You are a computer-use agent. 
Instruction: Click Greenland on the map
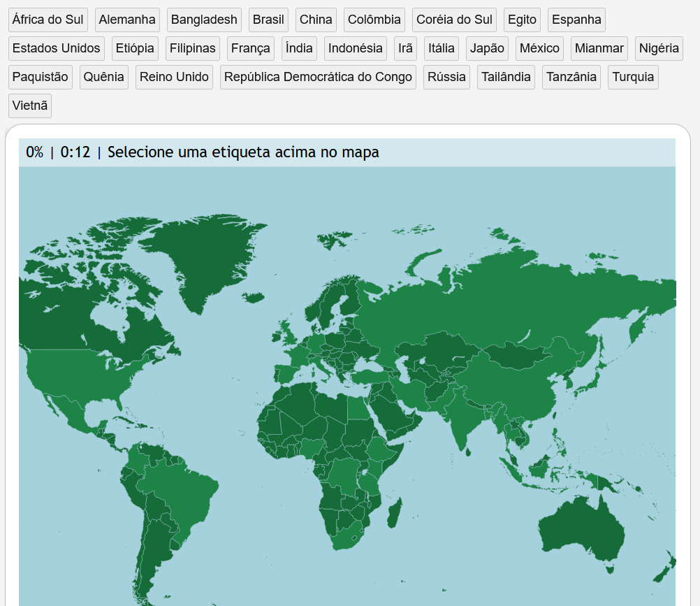201,259
